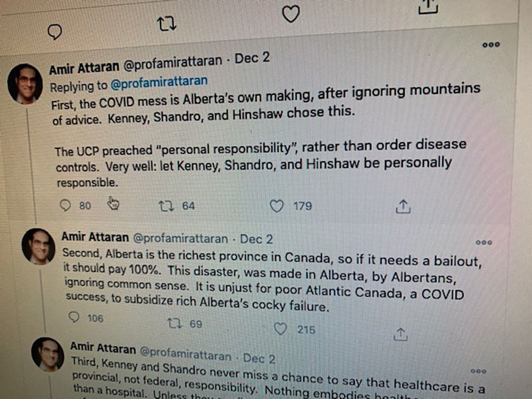This screenshot has height=399, width=532.
Task: Like the tweet with 179 likes
Action: pos(277,206)
